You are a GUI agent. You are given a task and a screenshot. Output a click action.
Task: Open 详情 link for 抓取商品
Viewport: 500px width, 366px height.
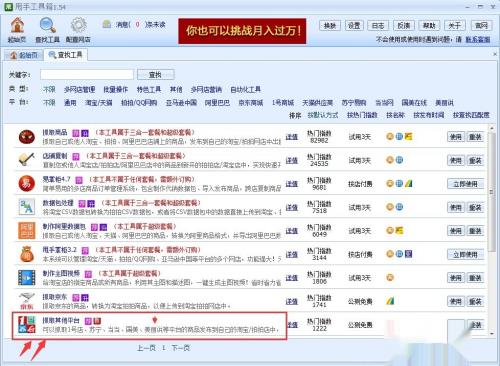[292, 137]
